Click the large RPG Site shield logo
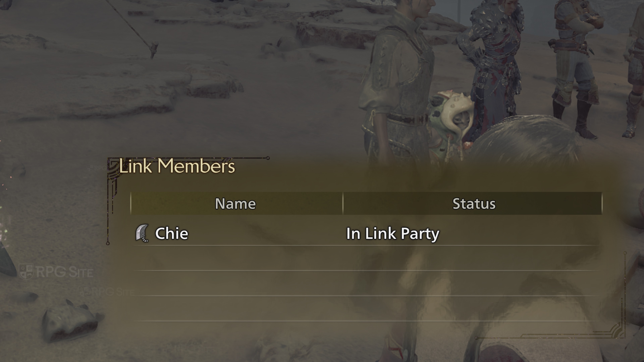Screen dimensions: 644x362 26,271
